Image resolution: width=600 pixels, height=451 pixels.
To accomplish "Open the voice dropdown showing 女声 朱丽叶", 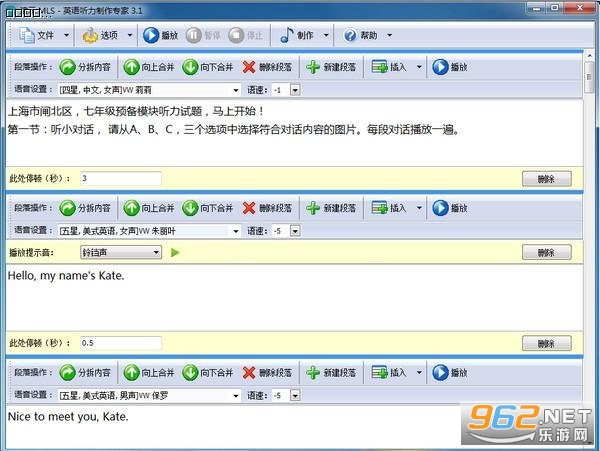I will point(149,231).
